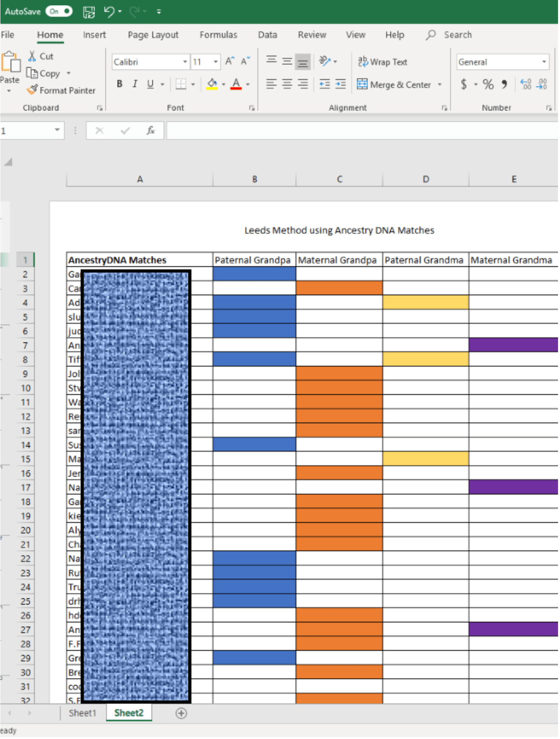Select the row 10 header
The image size is (560, 739).
(25, 388)
